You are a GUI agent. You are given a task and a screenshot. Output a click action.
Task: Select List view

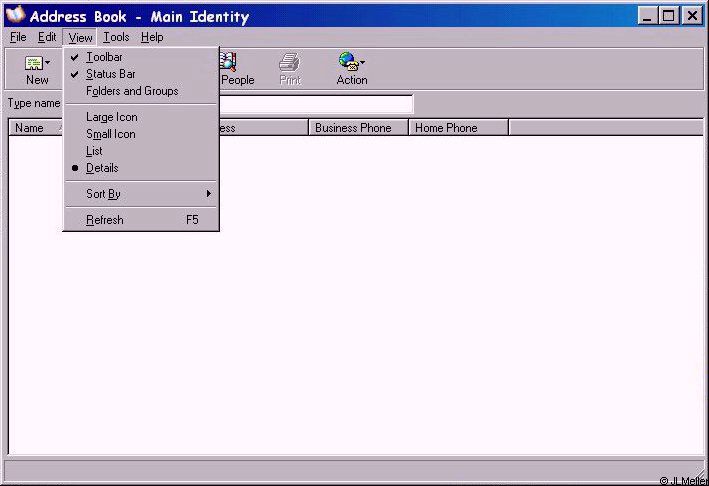[x=141, y=151]
